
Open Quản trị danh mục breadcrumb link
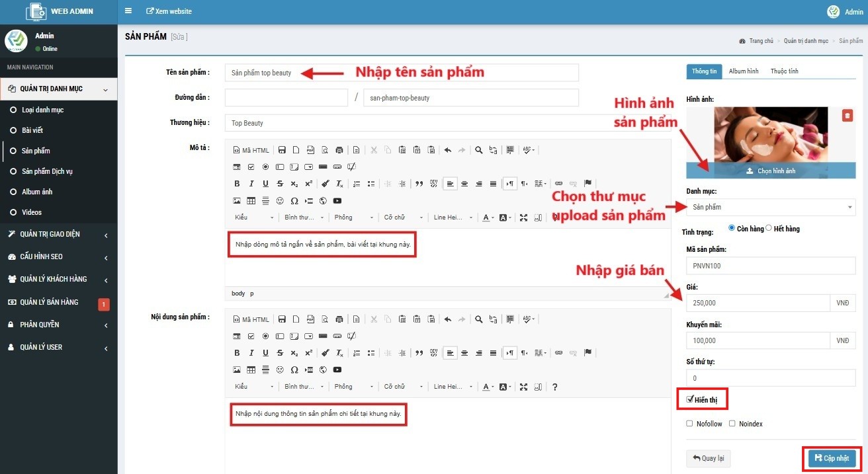pyautogui.click(x=806, y=41)
